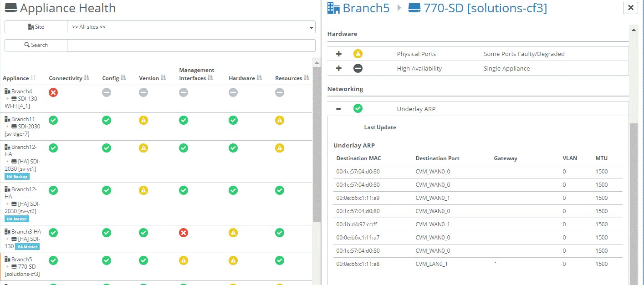Click the Search button
This screenshot has width=644, height=285.
(x=36, y=45)
